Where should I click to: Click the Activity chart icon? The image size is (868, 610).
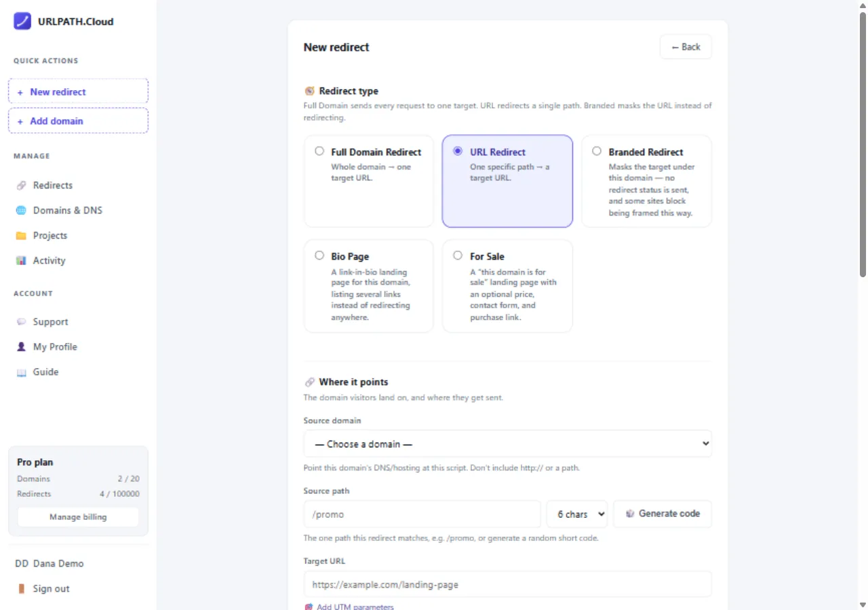coord(21,260)
